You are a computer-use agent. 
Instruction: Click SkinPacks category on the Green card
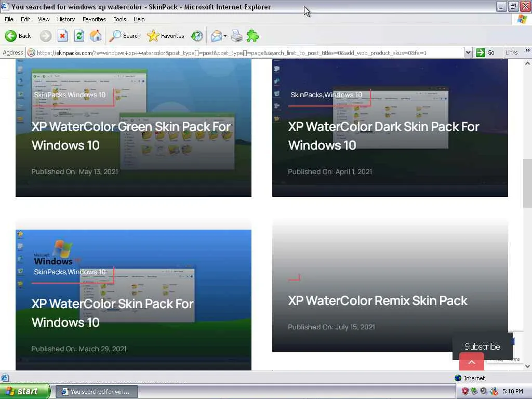click(x=50, y=95)
